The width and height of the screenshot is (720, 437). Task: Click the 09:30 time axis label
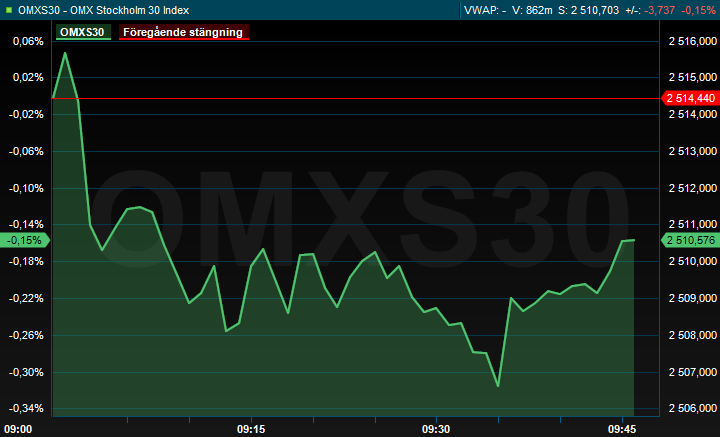click(436, 429)
